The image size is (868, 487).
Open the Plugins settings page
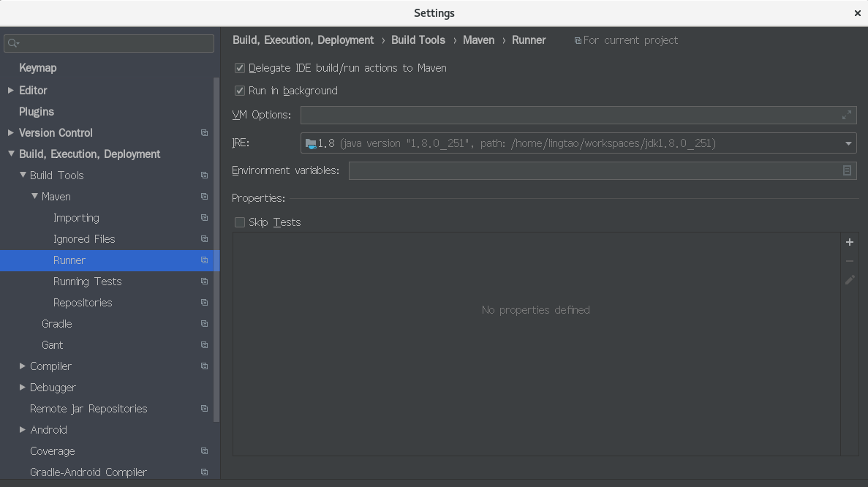tap(37, 112)
